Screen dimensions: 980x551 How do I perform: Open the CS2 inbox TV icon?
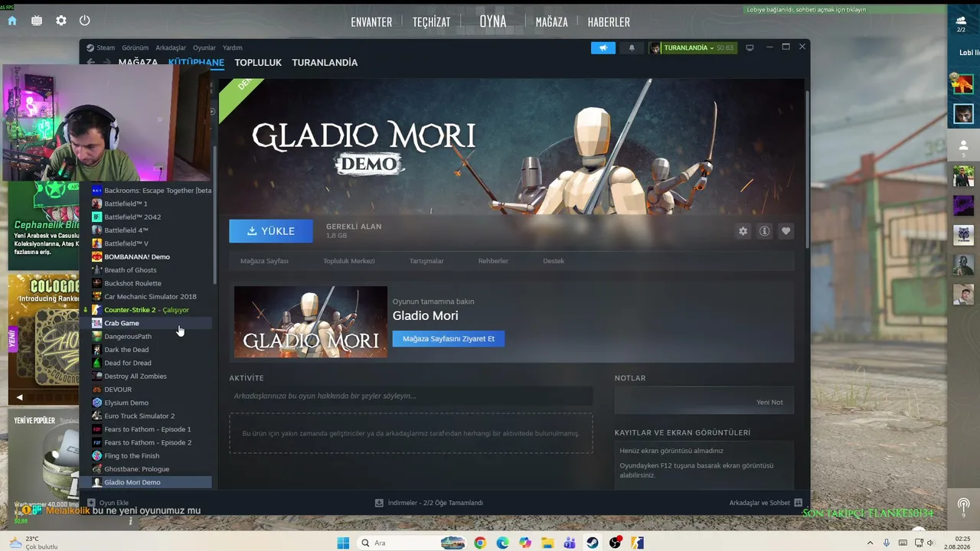[x=37, y=21]
